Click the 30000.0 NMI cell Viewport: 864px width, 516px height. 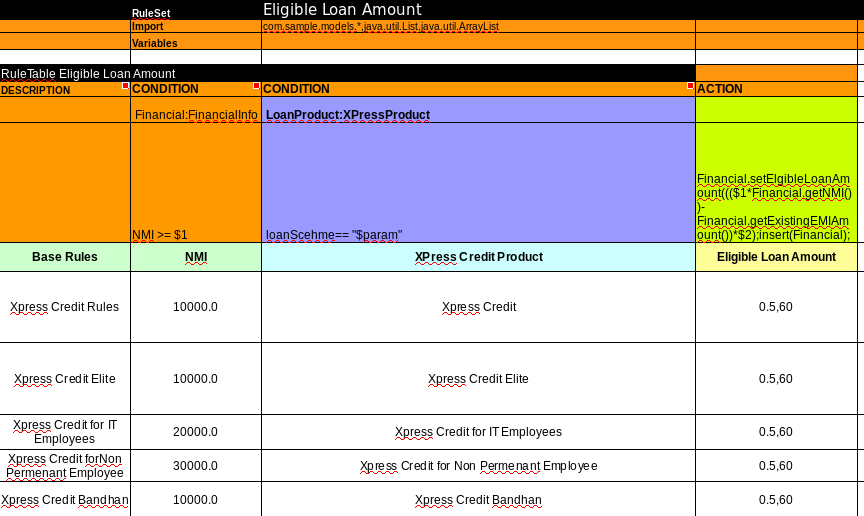tap(196, 466)
